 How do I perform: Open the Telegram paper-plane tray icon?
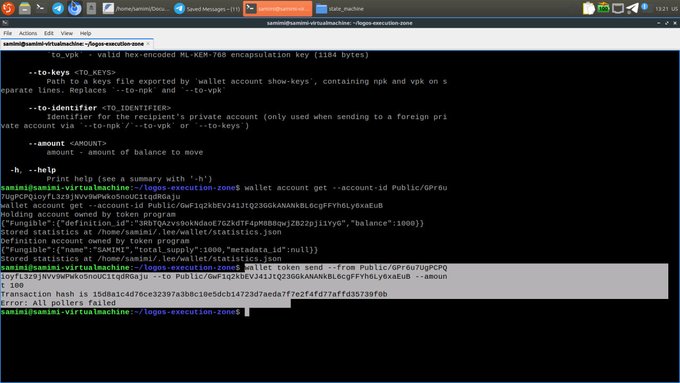632,8
